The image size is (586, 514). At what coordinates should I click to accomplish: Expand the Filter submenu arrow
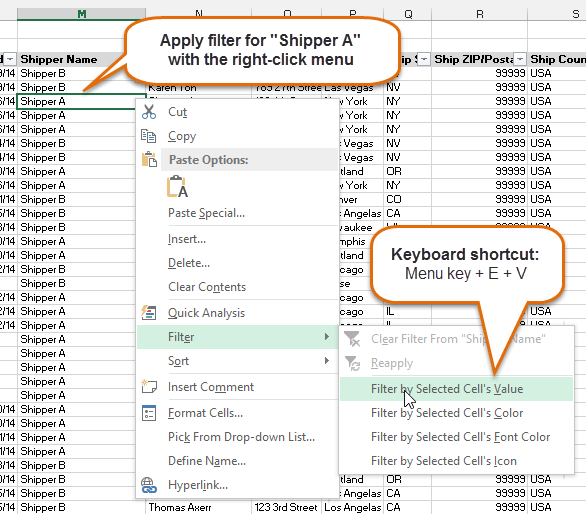(327, 336)
